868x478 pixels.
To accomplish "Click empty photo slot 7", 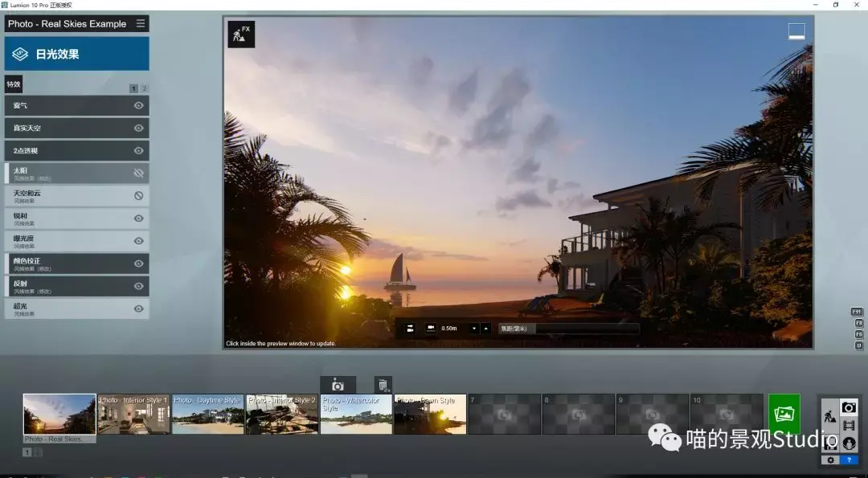I will (x=504, y=414).
